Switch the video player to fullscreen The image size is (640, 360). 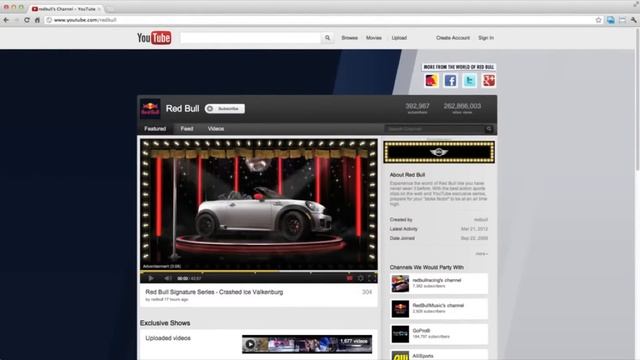click(371, 278)
